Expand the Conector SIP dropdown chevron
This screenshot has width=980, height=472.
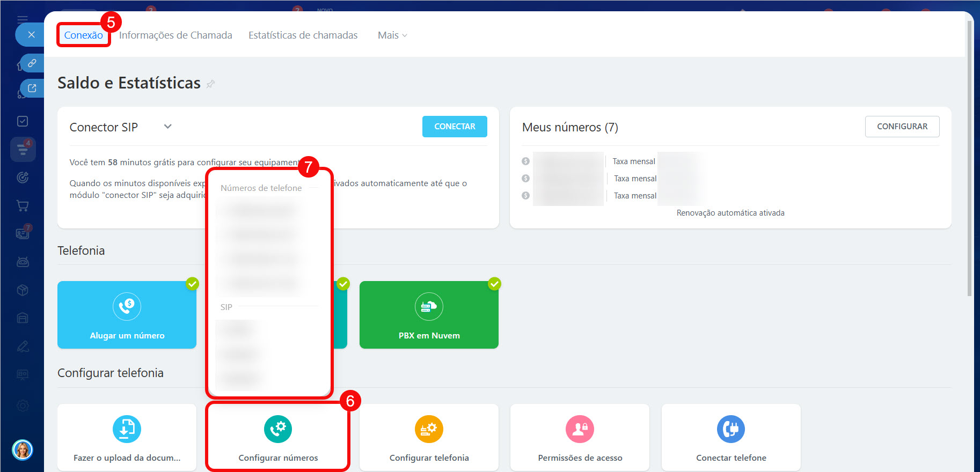point(168,127)
